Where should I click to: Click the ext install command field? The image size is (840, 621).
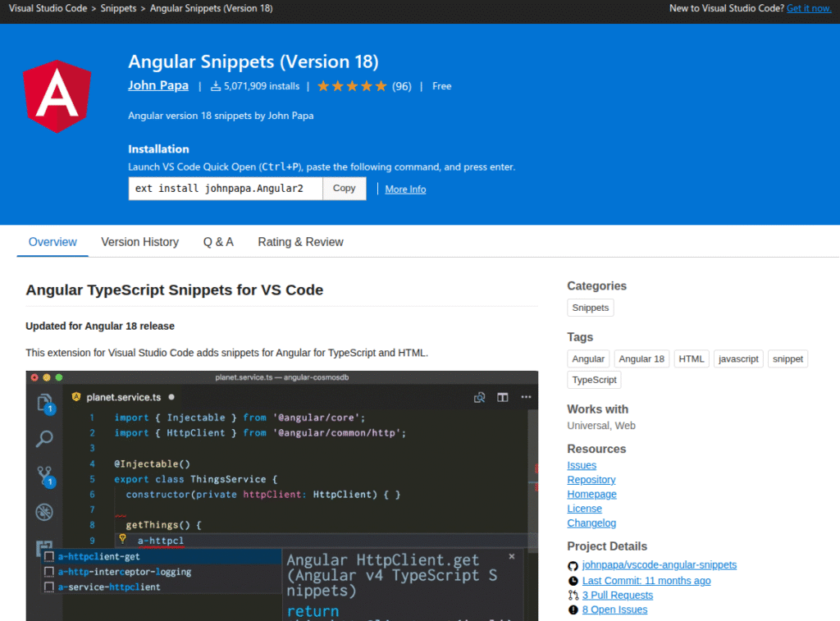point(226,188)
